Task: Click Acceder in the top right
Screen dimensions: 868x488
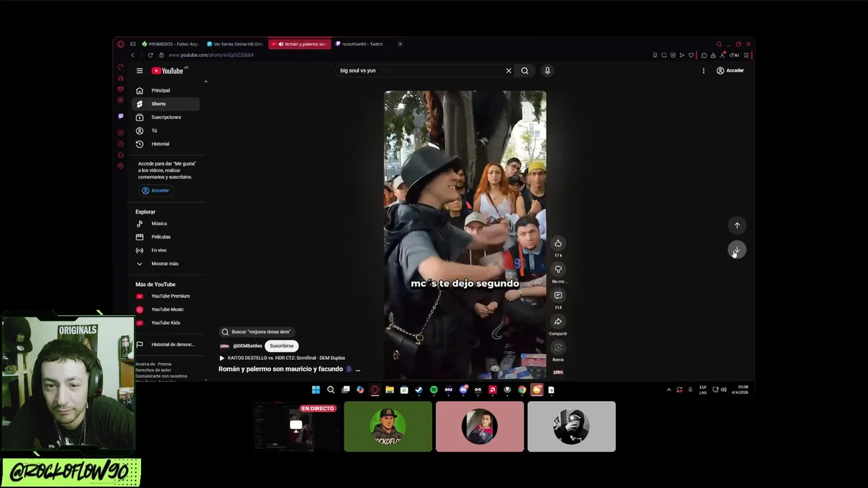Action: (730, 70)
